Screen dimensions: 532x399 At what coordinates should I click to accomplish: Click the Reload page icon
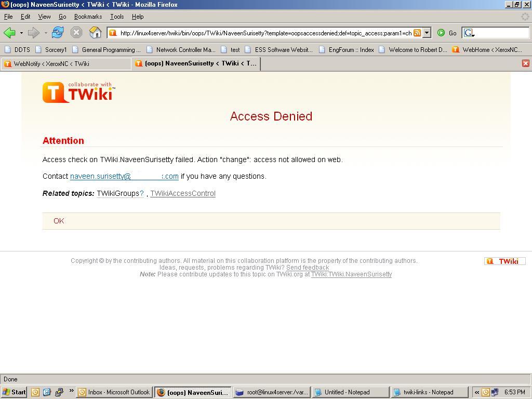tap(57, 32)
